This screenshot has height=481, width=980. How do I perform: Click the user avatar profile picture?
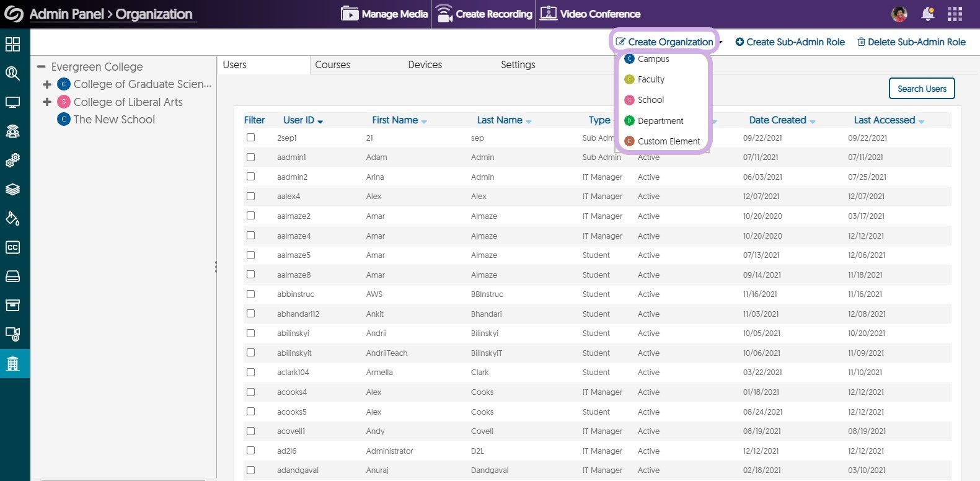point(899,14)
